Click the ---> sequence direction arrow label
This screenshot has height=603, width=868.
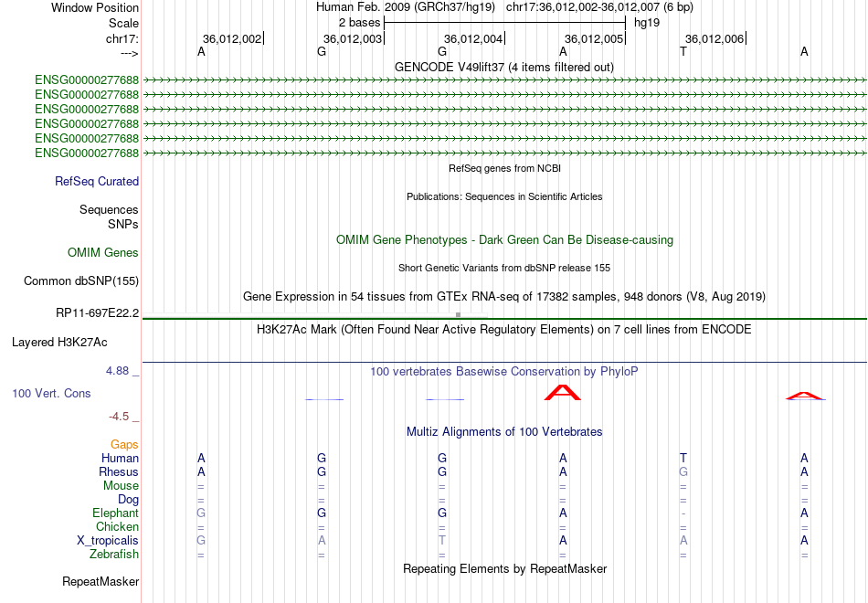[130, 53]
